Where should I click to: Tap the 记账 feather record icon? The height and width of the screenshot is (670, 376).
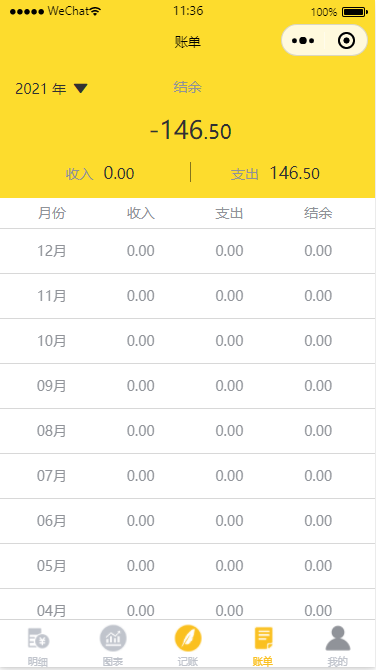coord(188,638)
